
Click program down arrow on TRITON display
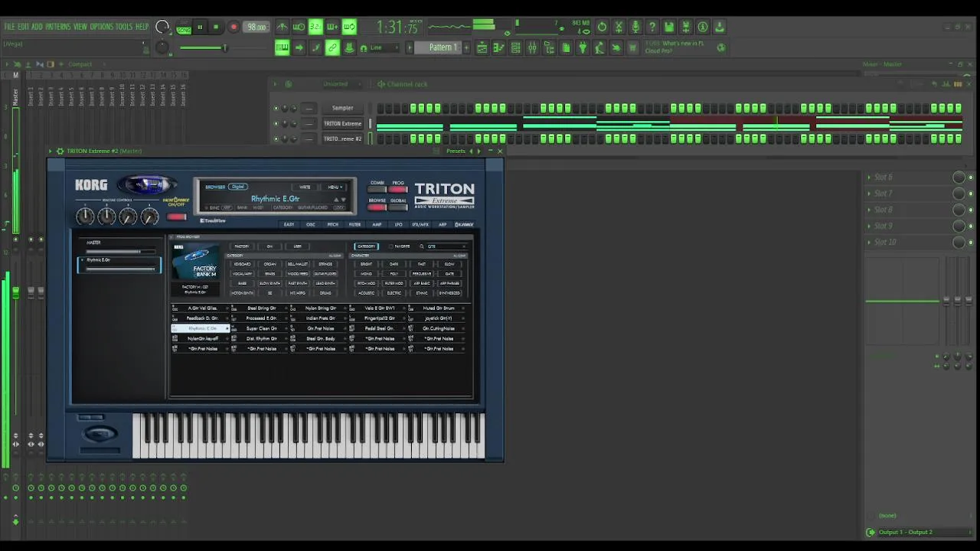tap(344, 199)
